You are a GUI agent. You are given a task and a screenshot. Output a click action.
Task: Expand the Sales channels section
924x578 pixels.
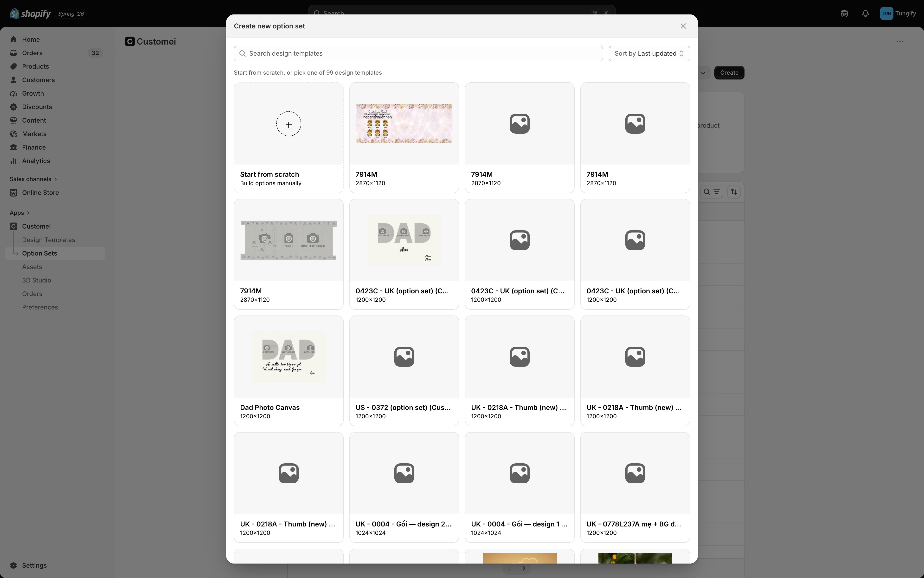pos(33,179)
